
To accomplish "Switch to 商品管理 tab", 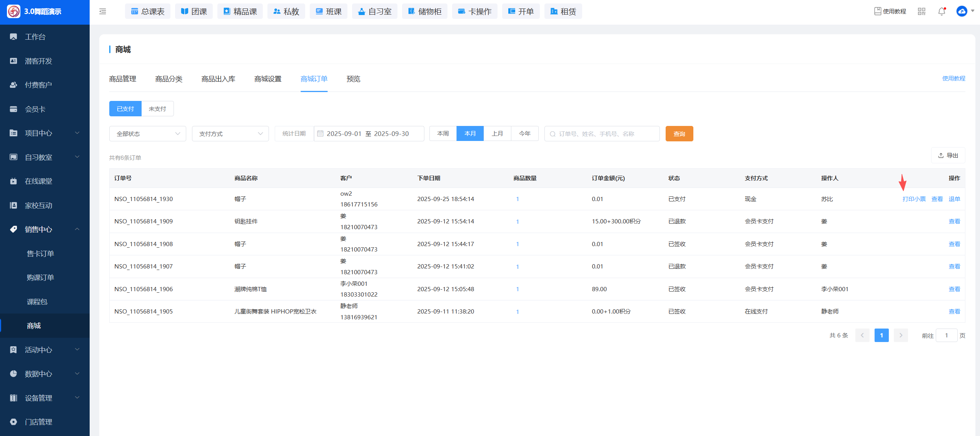I will pyautogui.click(x=123, y=79).
